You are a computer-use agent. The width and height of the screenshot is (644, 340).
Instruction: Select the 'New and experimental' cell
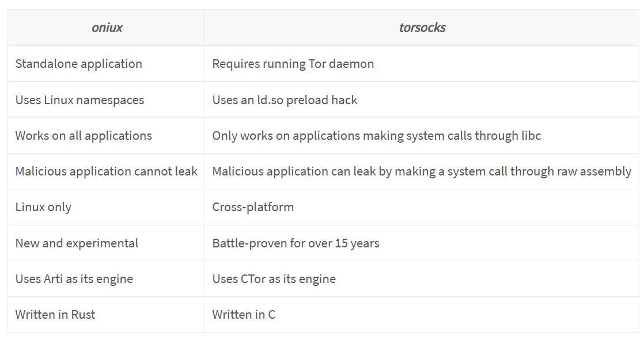point(77,243)
